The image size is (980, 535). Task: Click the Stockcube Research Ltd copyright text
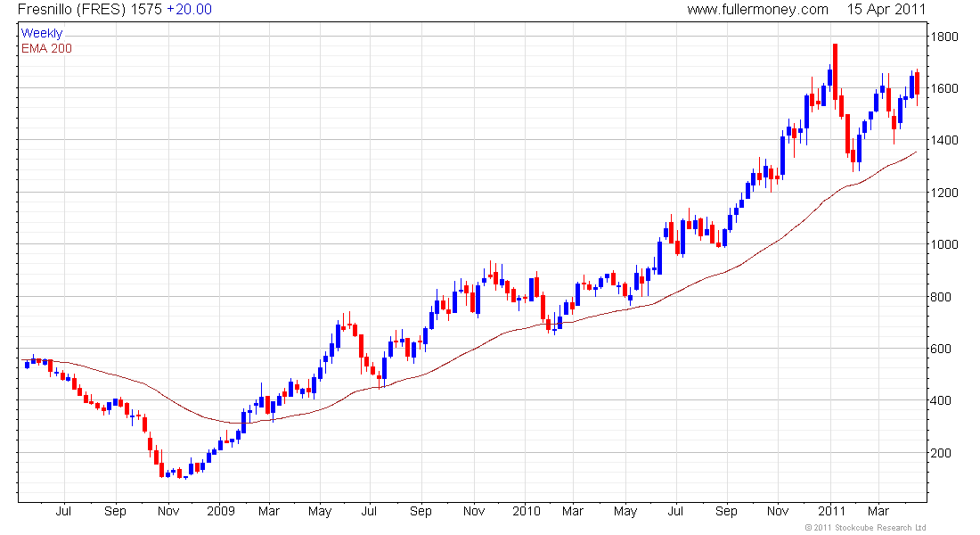(865, 528)
